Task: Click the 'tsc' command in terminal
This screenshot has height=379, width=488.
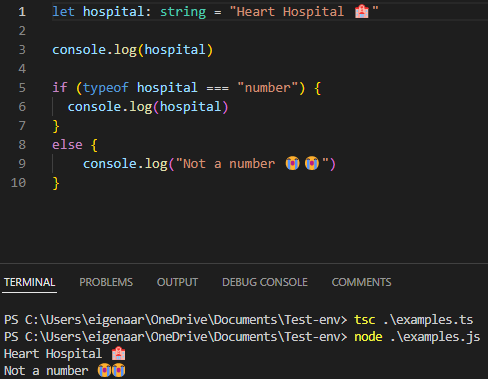Action: point(365,320)
